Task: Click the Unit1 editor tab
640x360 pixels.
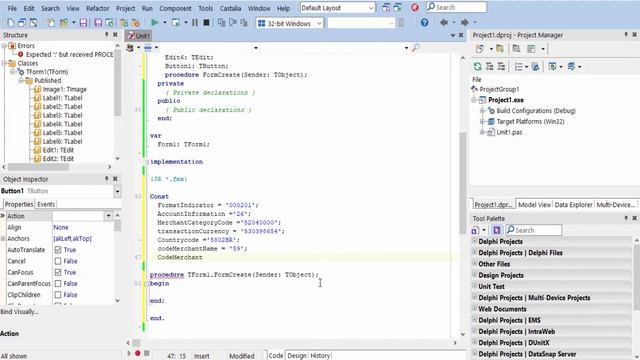Action: coord(139,36)
